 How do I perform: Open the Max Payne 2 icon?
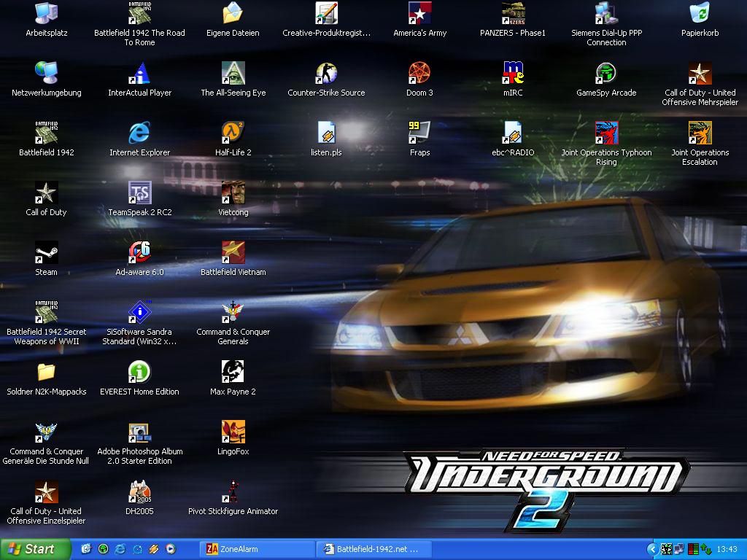233,373
